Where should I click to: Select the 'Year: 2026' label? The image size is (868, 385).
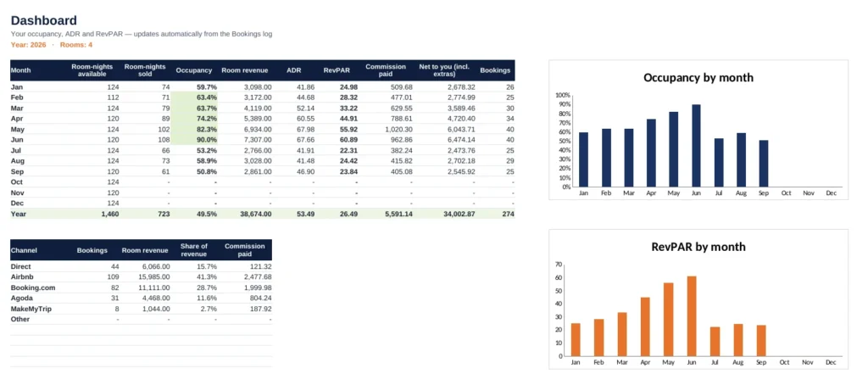(x=28, y=45)
